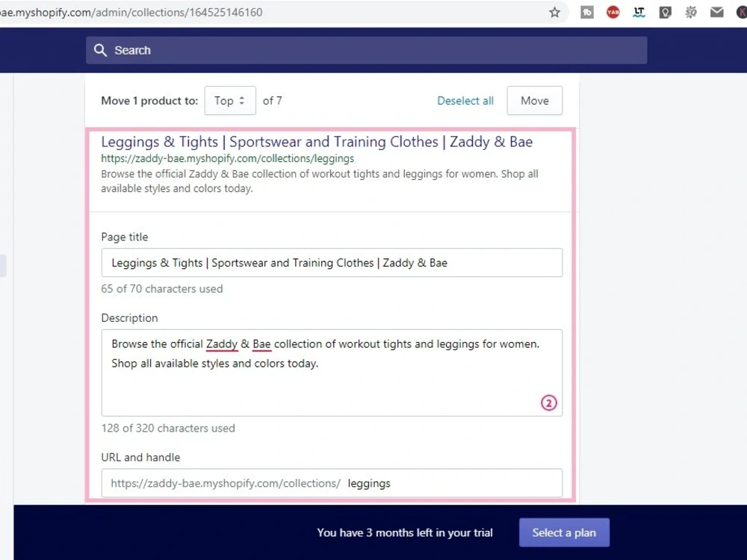Focus the Shopify admin Search field

(x=366, y=50)
